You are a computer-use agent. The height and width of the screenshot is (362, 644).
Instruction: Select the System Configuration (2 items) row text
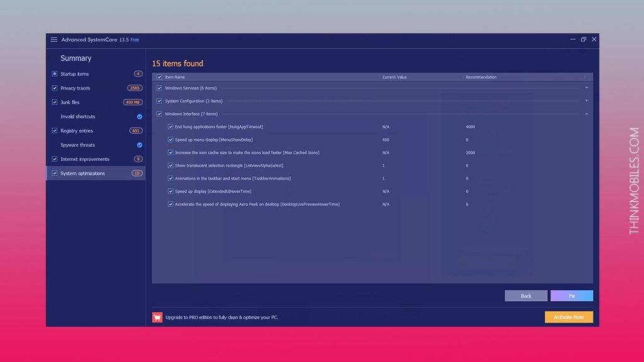pyautogui.click(x=194, y=101)
